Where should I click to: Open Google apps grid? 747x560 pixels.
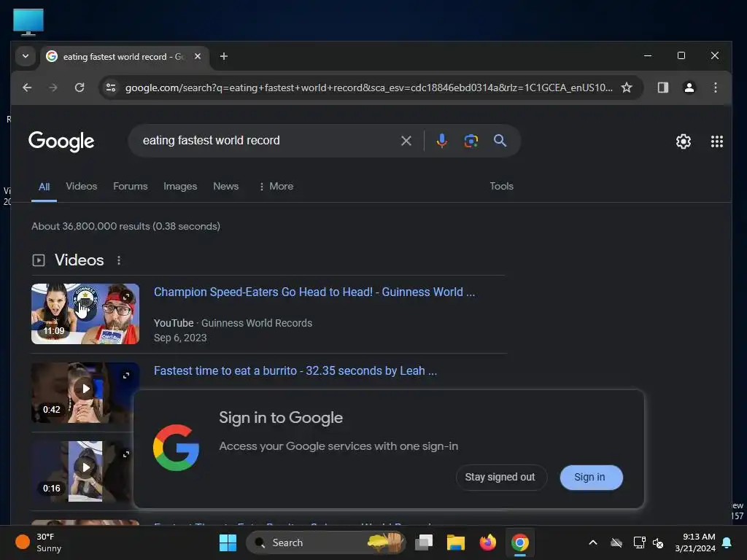[716, 141]
